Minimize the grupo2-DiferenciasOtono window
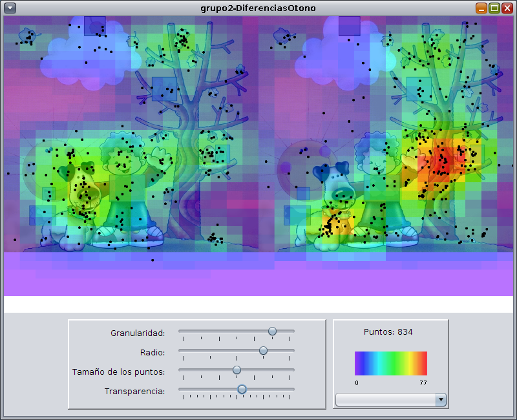Image resolution: width=517 pixels, height=420 pixels. pos(481,8)
